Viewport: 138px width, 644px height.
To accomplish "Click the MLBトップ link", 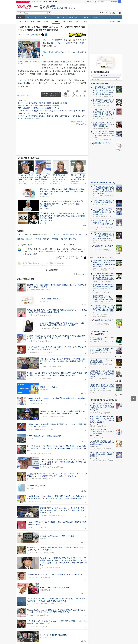I will pyautogui.click(x=57, y=235).
